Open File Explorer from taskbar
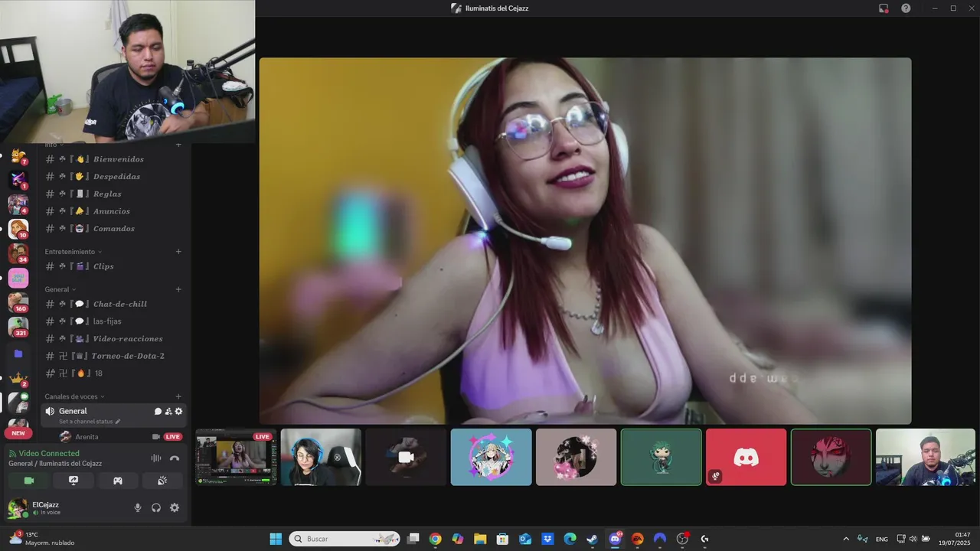The width and height of the screenshot is (980, 551). coord(480,539)
